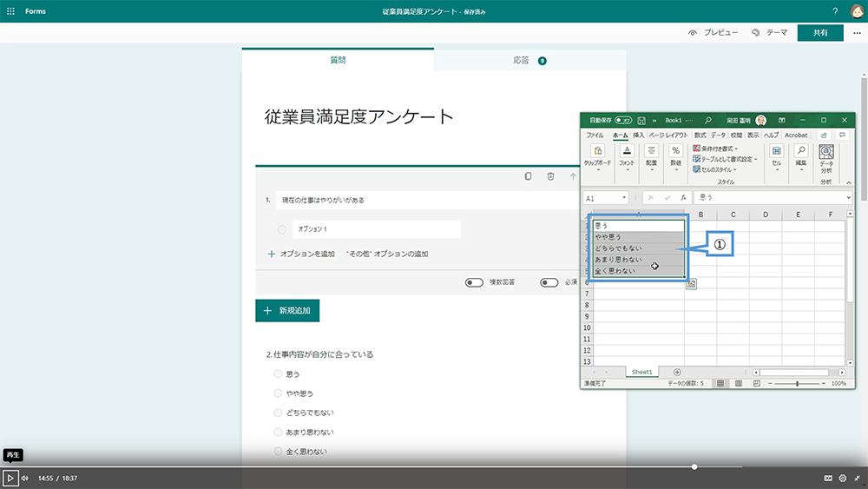Viewport: 868px width, 489px height.
Task: Select あまり思わない radio in question 2
Action: tap(278, 432)
